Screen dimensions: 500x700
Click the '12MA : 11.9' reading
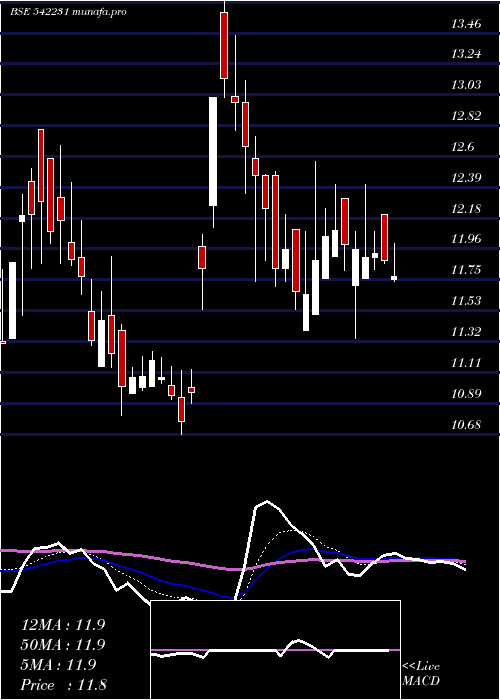click(x=63, y=625)
